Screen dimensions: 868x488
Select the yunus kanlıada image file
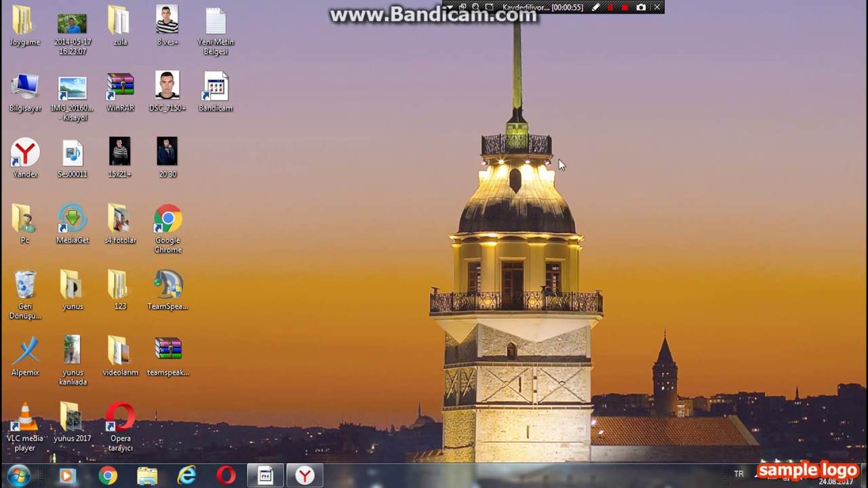73,361
